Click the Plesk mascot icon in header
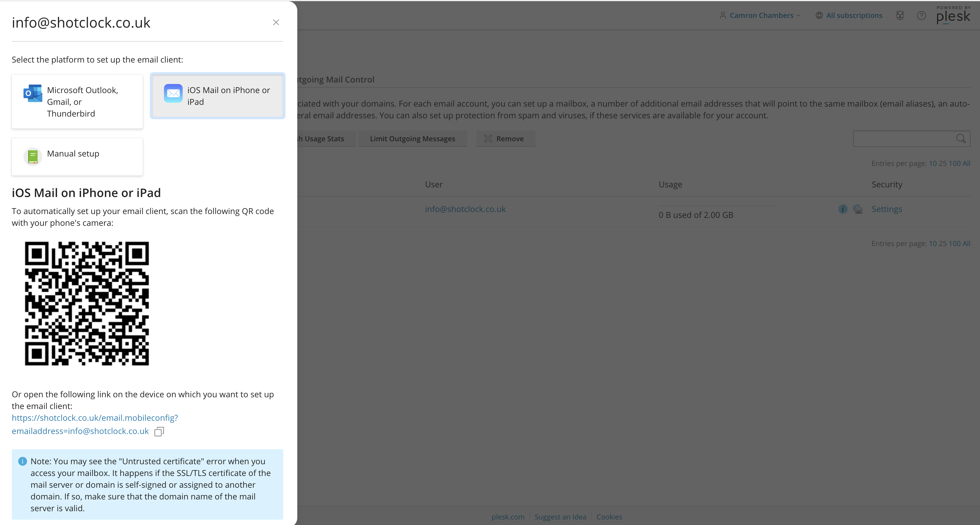Viewport: 980px width, 525px height. (900, 15)
